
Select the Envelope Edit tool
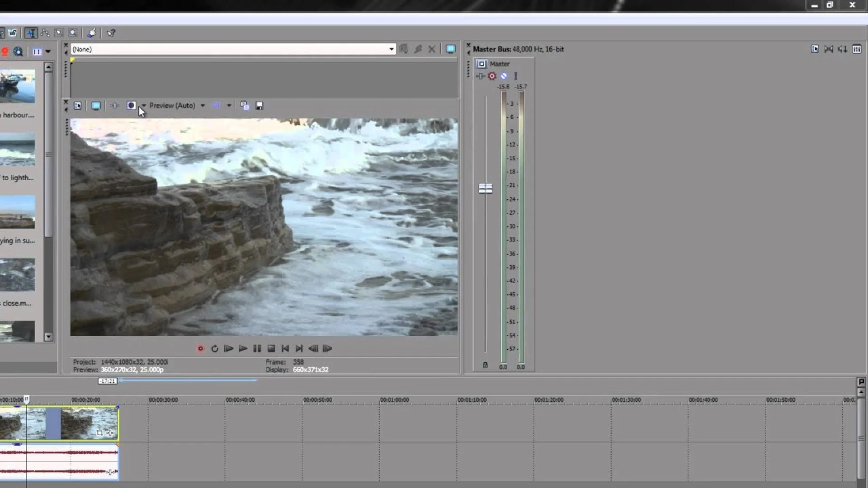pos(45,33)
